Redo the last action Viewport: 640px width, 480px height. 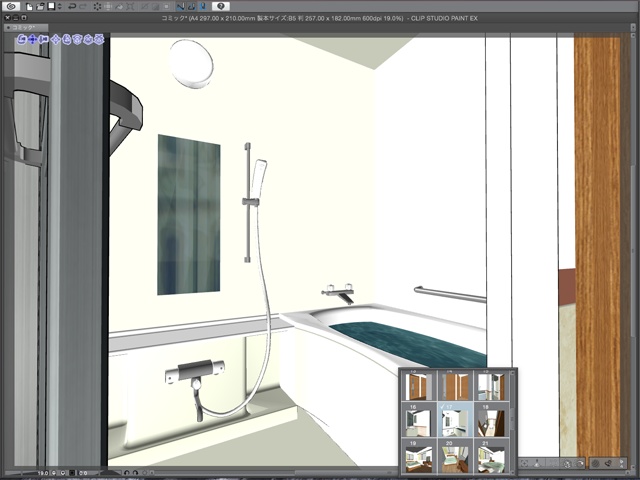[x=83, y=6]
